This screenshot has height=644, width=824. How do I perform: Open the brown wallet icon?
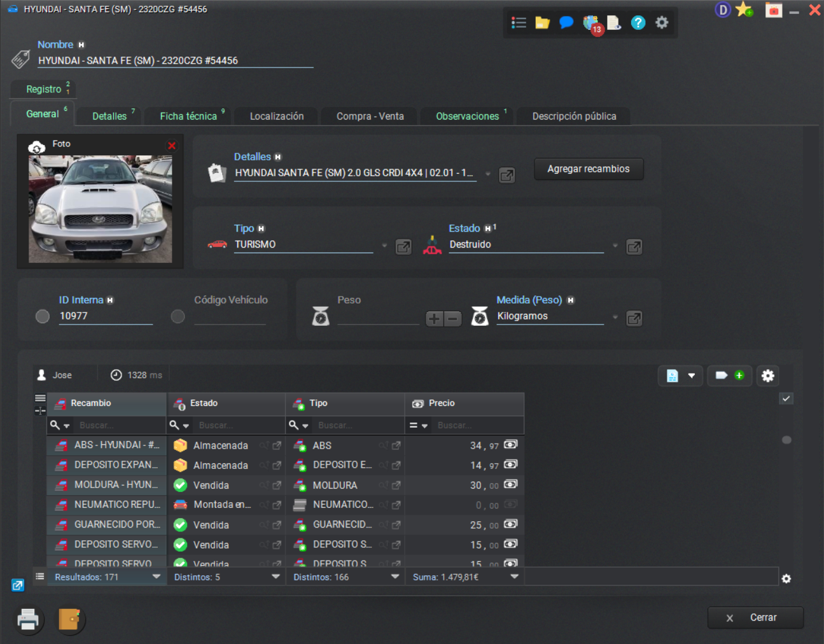point(69,619)
